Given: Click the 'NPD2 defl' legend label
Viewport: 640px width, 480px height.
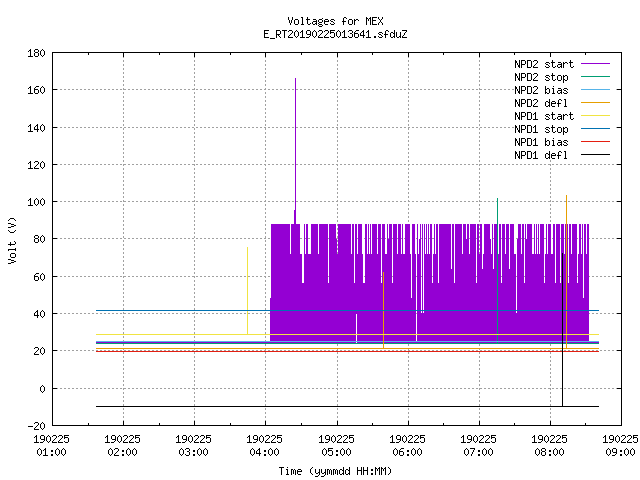Looking at the screenshot, I should coord(541,103).
